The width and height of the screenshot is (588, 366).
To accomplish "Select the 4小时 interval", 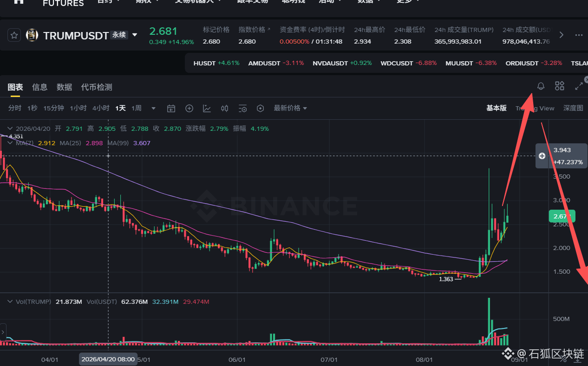I will 101,108.
